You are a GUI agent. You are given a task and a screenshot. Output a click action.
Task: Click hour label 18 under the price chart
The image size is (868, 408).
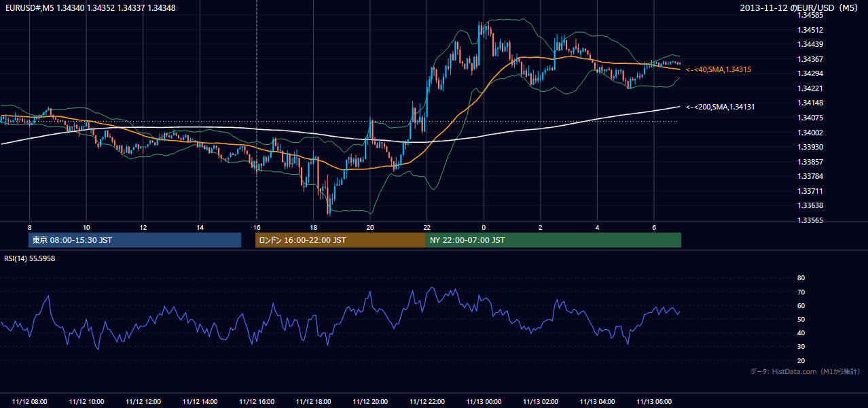313,226
